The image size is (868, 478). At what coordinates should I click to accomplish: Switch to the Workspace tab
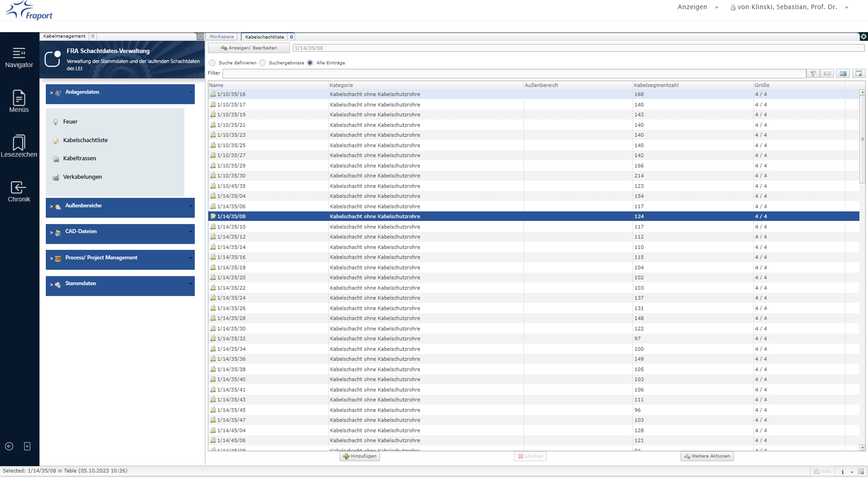[221, 37]
